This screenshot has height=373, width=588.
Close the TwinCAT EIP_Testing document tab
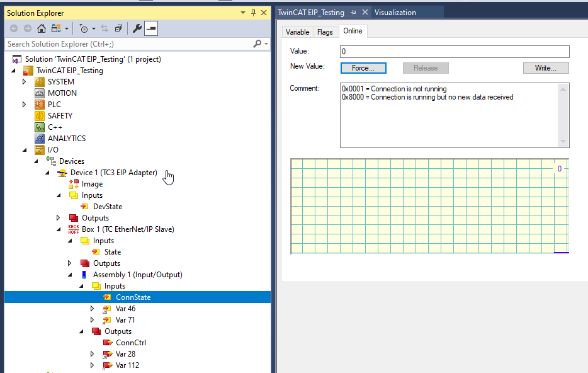click(x=365, y=13)
